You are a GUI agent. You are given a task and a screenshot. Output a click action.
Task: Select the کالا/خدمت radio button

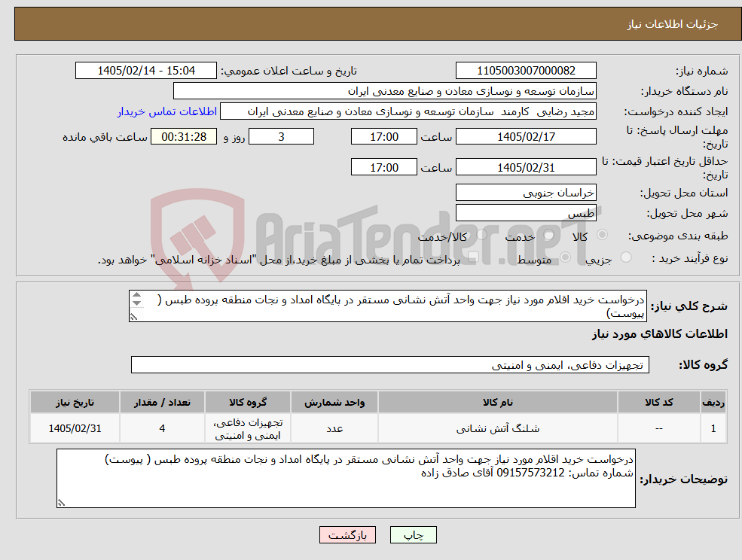tap(481, 235)
